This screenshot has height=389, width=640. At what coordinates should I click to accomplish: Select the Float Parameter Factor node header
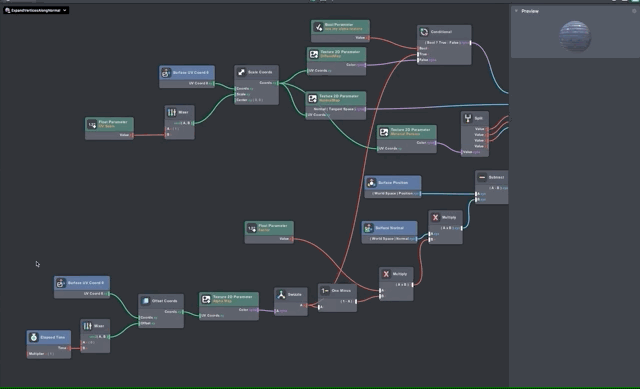pos(269,228)
